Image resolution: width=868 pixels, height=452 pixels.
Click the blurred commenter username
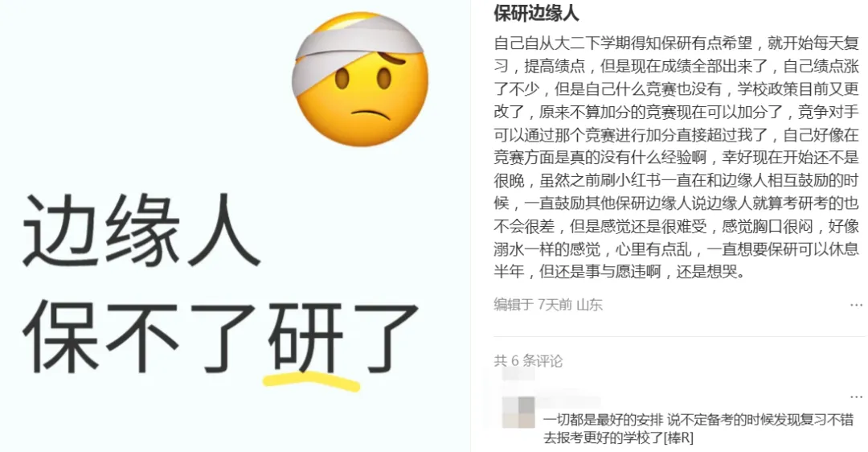pyautogui.click(x=567, y=401)
